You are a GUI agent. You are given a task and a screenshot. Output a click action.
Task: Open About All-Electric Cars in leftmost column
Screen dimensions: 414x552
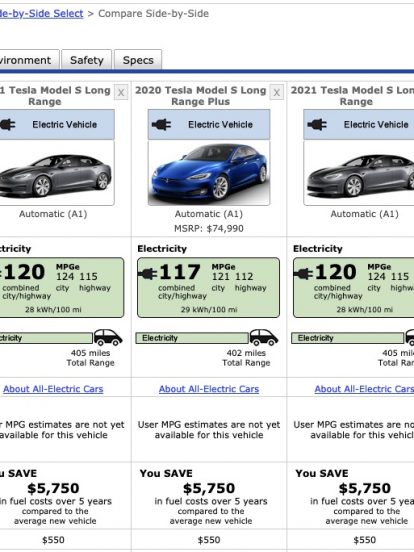point(53,389)
